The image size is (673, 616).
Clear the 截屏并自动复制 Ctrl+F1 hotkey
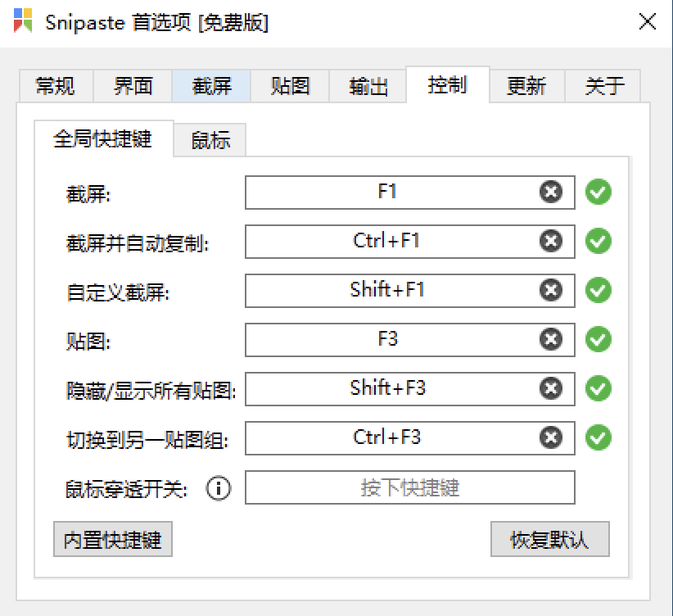[551, 241]
